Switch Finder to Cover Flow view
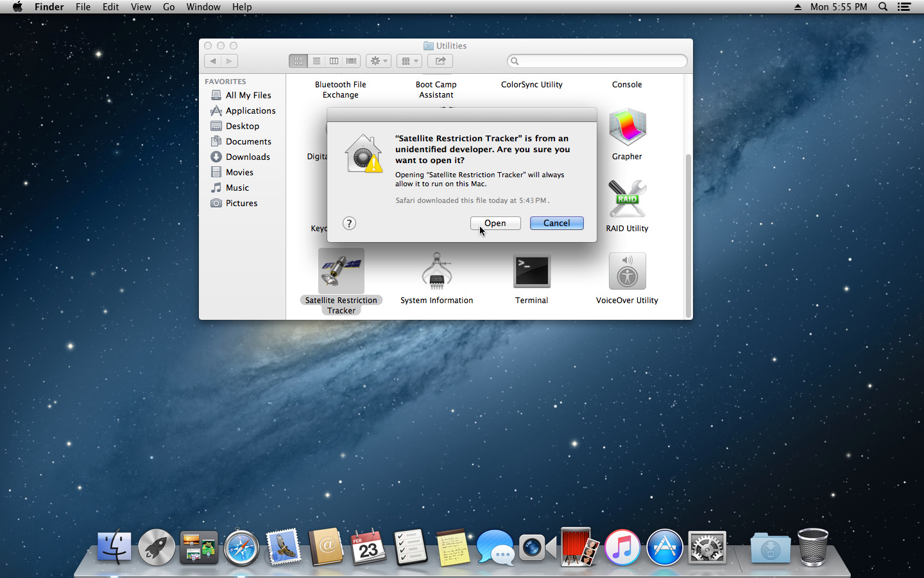 click(x=351, y=60)
